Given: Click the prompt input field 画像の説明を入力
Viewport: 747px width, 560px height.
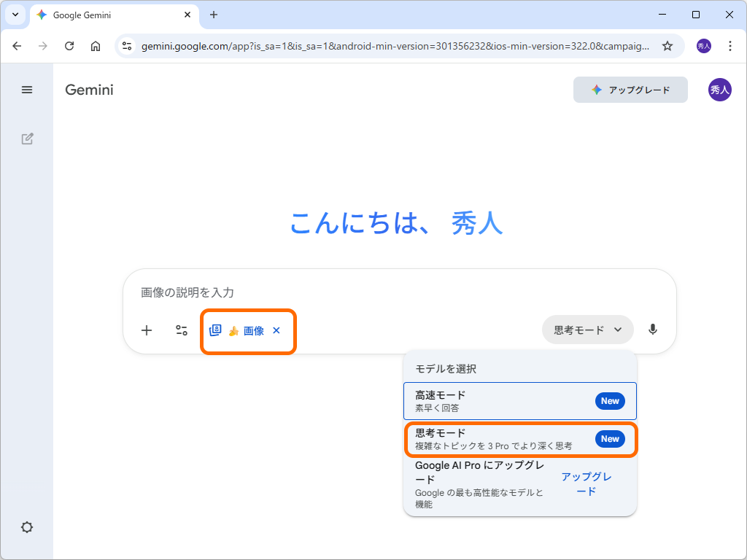Looking at the screenshot, I should (292, 292).
